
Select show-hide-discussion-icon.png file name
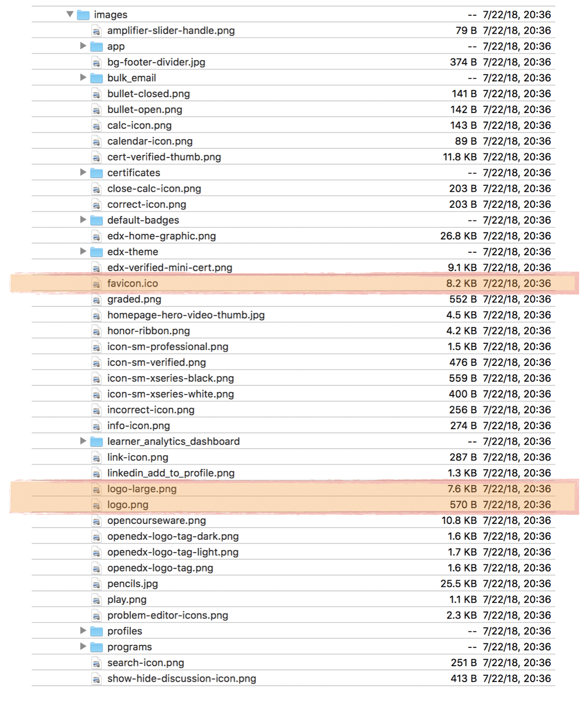pos(182,678)
